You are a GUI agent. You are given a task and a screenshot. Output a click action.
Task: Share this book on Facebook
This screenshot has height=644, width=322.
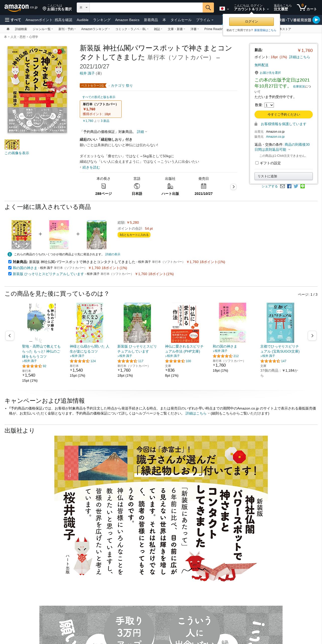289,186
